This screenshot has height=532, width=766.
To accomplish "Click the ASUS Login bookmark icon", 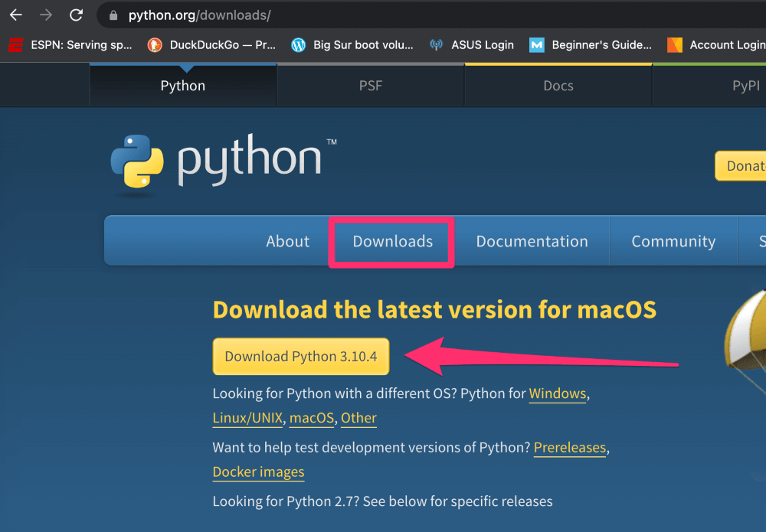I will click(x=437, y=44).
